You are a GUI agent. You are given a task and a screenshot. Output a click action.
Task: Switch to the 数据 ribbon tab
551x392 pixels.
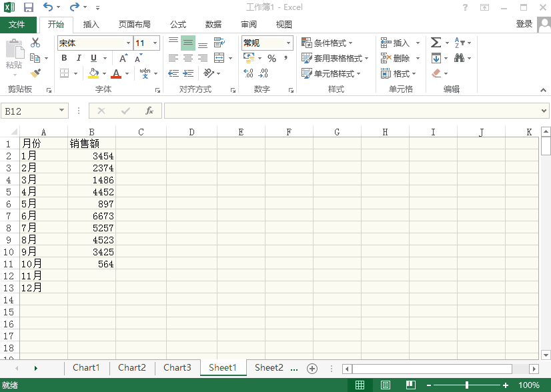213,24
